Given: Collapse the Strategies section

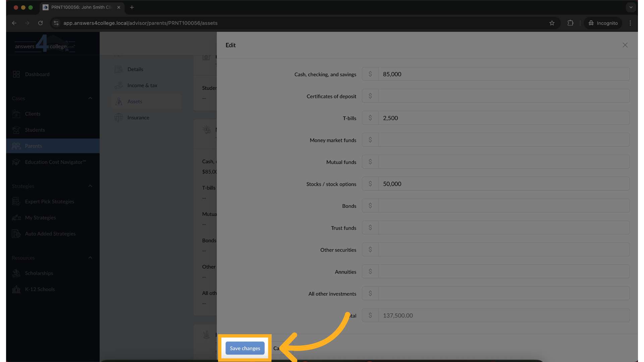Looking at the screenshot, I should 90,186.
